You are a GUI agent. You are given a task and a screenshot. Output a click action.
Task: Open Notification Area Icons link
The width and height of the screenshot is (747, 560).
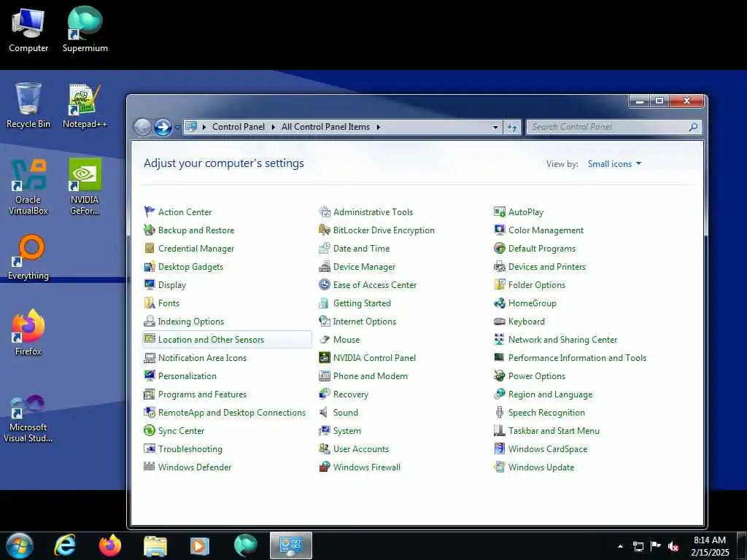pos(203,357)
